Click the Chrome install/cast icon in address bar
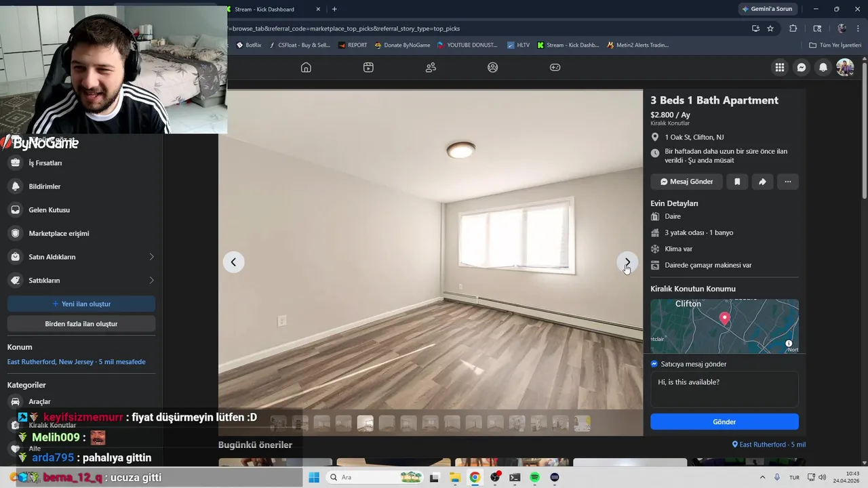 (x=755, y=28)
